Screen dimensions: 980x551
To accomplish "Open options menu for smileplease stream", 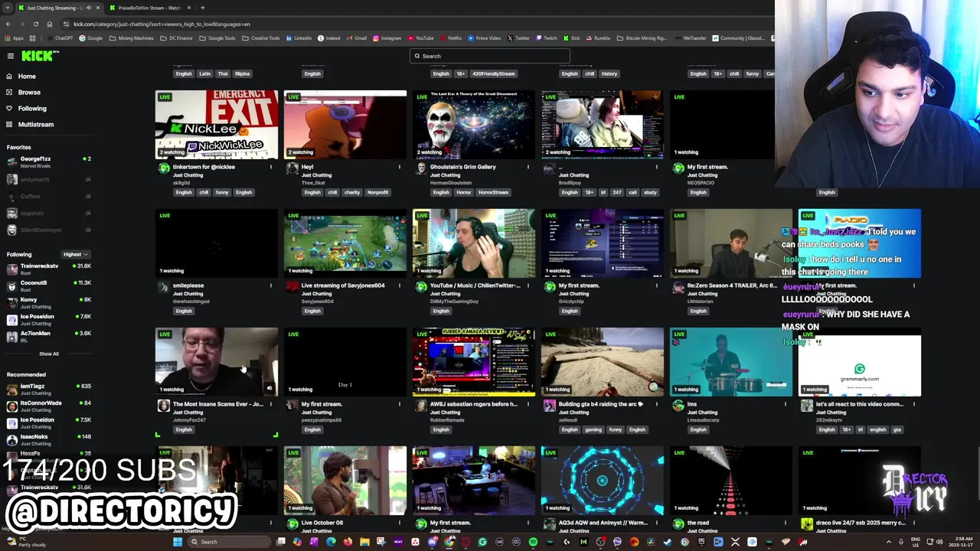I will point(270,285).
